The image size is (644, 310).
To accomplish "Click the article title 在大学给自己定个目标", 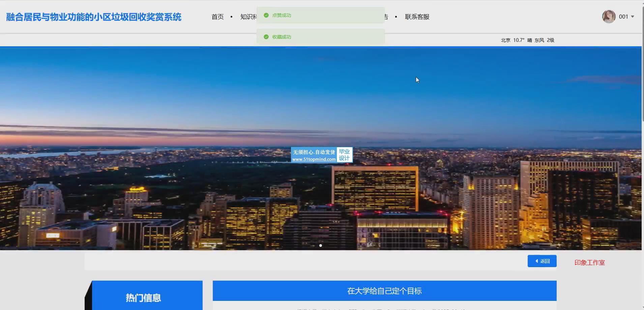I will [x=384, y=291].
